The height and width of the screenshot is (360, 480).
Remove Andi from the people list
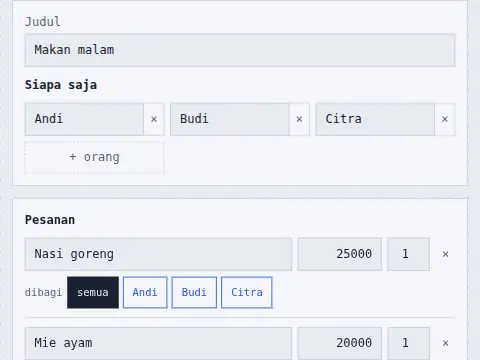click(x=154, y=119)
